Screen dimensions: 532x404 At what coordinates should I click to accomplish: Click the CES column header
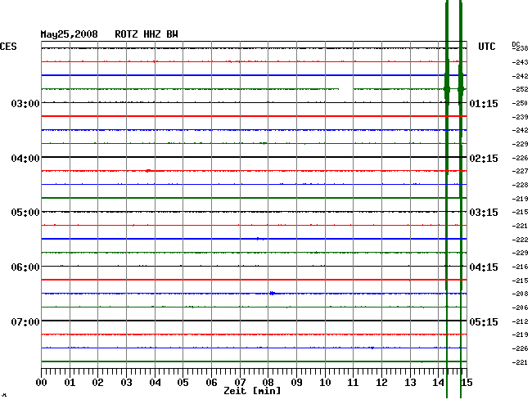point(8,47)
